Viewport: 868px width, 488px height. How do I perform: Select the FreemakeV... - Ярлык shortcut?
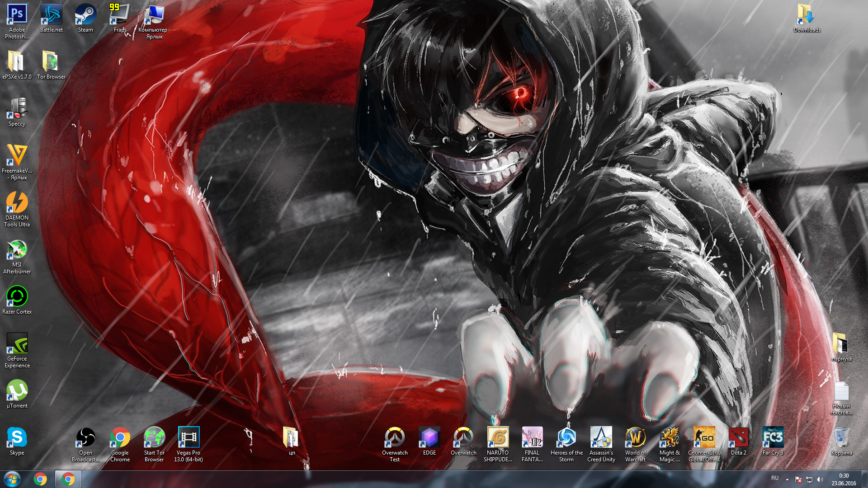click(17, 163)
